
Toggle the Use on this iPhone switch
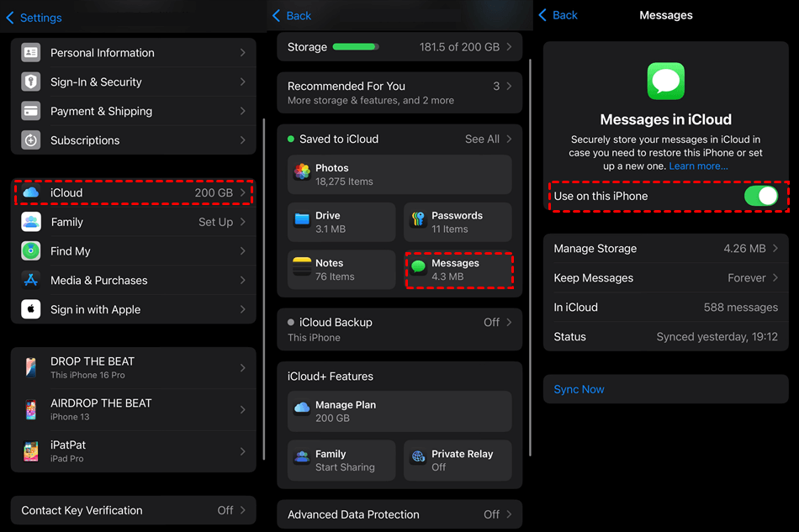(x=761, y=196)
